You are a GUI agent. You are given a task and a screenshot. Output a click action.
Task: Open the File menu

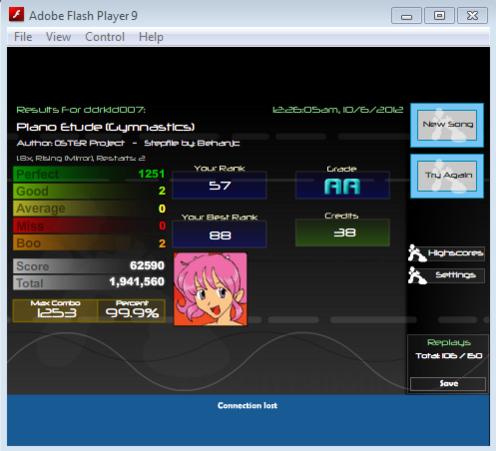pyautogui.click(x=23, y=37)
